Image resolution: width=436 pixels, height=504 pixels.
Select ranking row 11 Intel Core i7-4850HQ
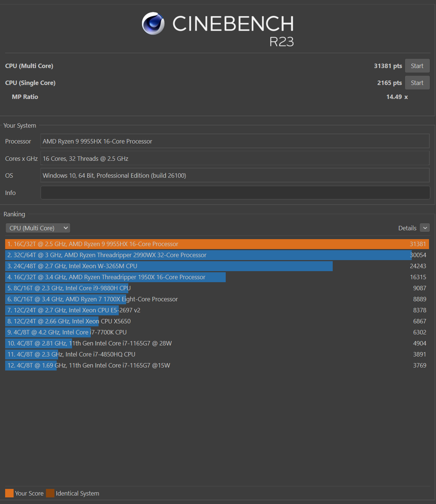coord(217,354)
